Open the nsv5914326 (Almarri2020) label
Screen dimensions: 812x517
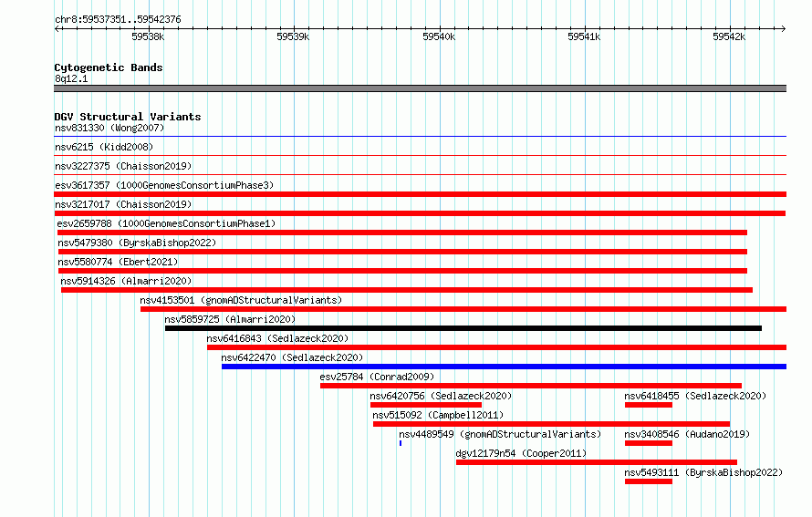(x=126, y=281)
